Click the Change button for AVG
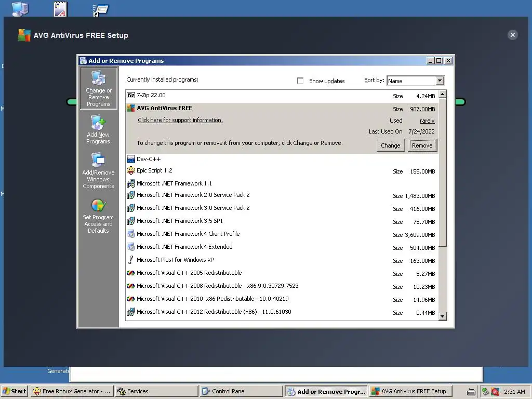 (391, 145)
